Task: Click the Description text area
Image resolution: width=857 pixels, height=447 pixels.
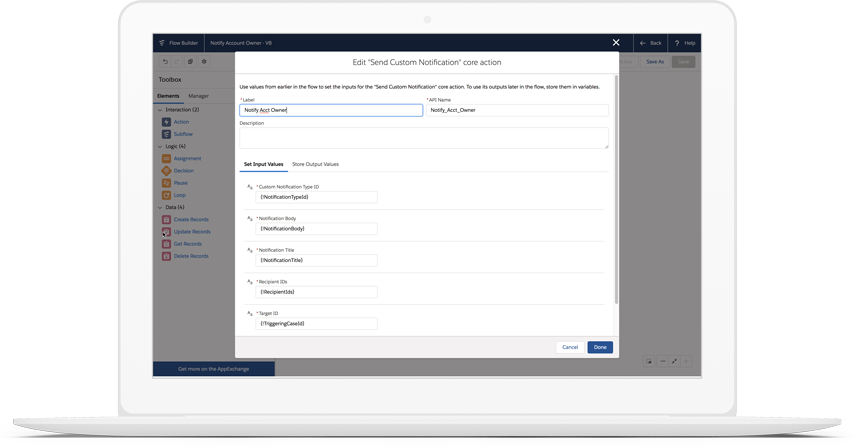Action: tap(424, 138)
